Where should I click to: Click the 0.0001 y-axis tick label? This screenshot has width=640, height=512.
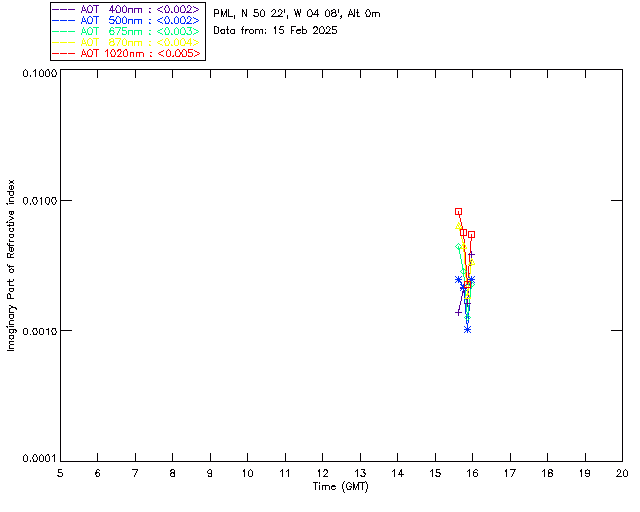39,459
